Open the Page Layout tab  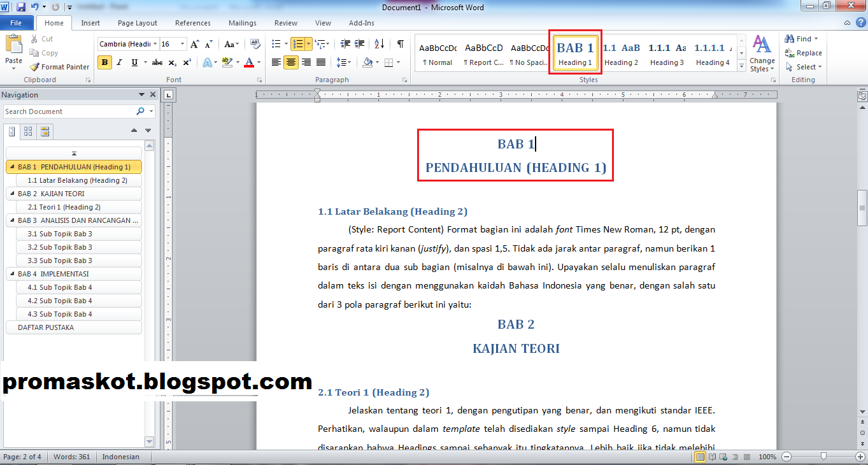(x=138, y=23)
